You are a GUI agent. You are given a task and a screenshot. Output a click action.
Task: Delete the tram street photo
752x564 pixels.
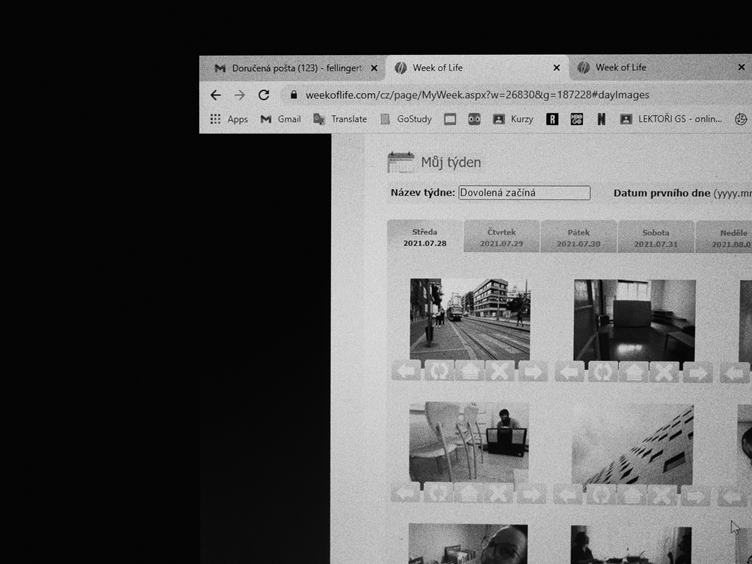click(499, 371)
